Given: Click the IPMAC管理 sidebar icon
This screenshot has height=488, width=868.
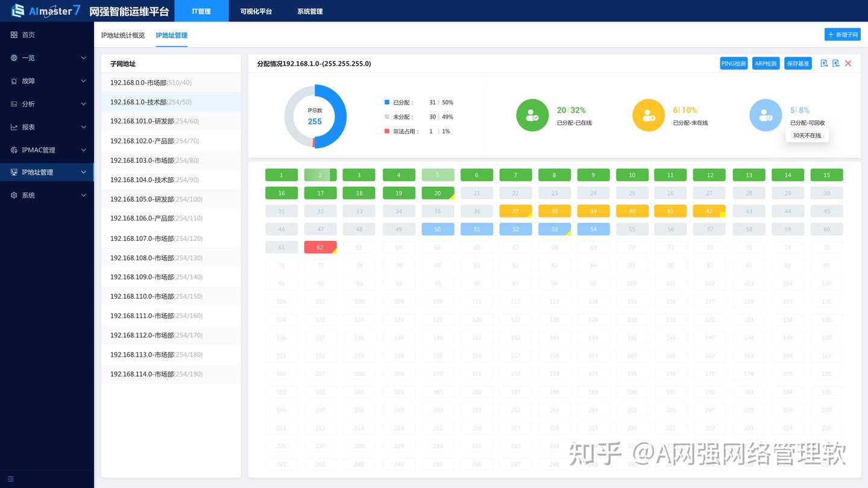Looking at the screenshot, I should pos(14,150).
